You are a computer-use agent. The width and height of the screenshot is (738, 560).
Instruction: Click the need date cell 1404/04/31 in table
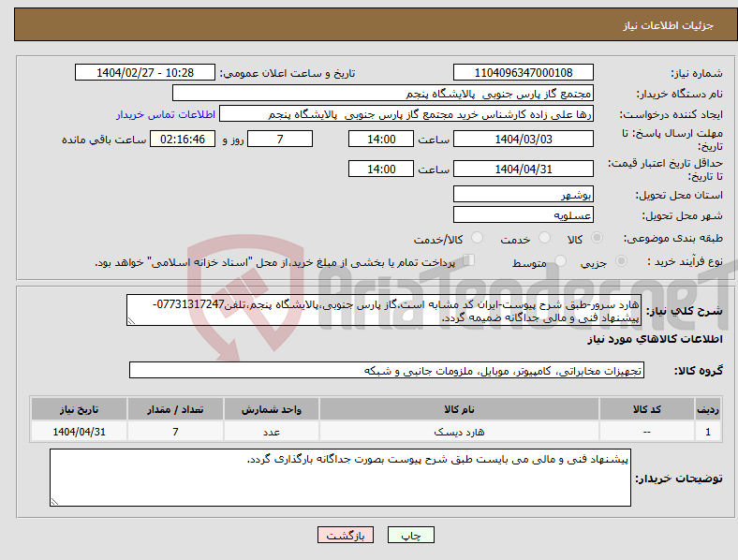79,432
